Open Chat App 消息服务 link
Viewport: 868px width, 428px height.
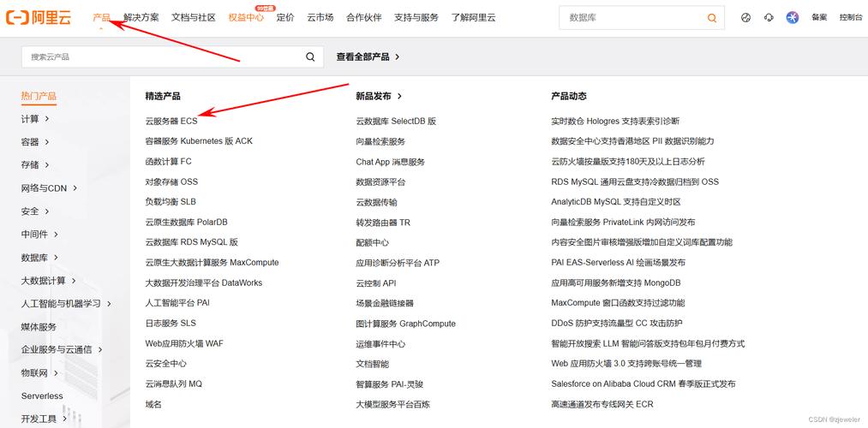click(x=390, y=162)
